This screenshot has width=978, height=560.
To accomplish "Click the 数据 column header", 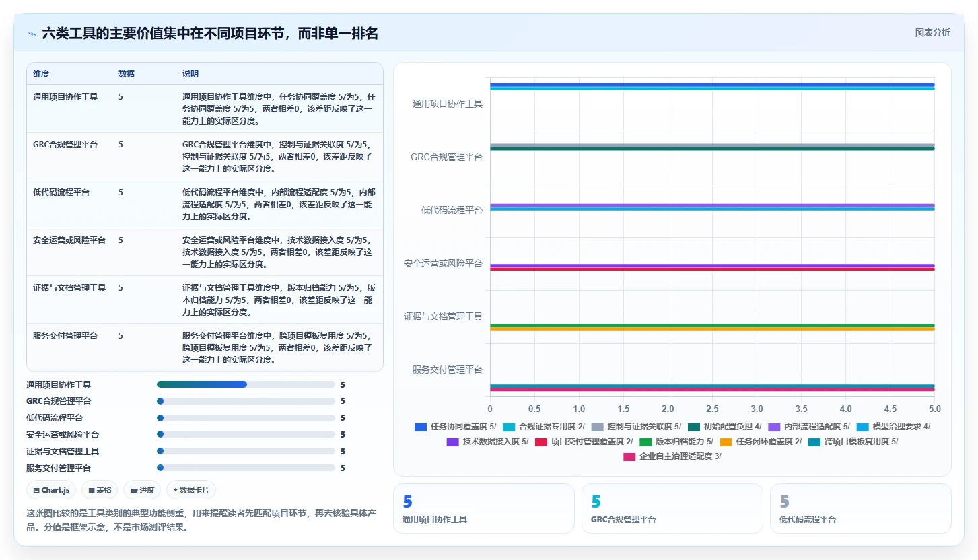I will coord(127,73).
